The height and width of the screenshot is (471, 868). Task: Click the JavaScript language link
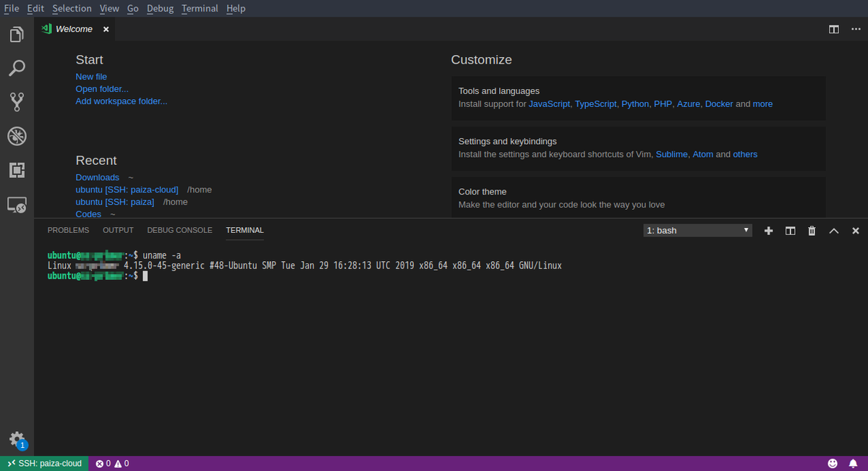(x=549, y=104)
